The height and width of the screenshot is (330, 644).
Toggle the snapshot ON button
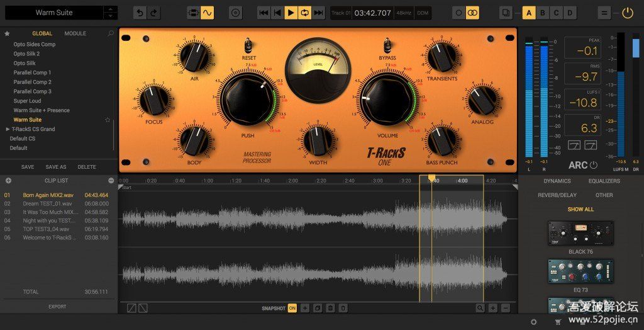coord(292,308)
